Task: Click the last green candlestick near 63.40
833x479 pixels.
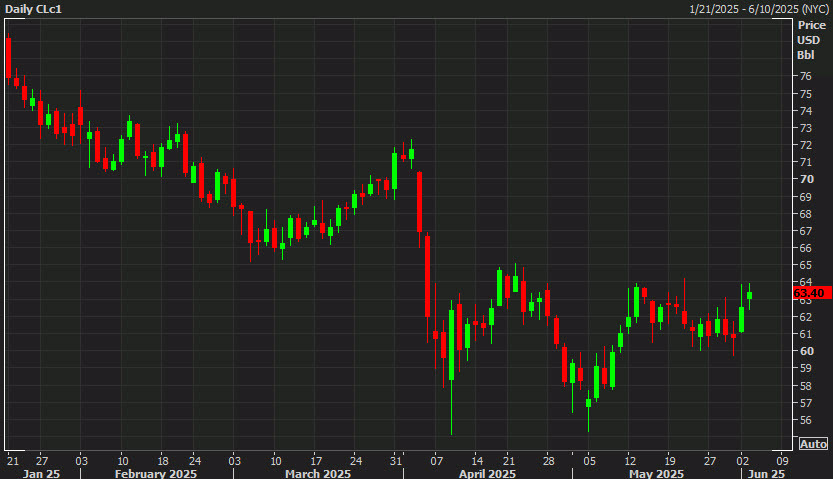Action: tap(750, 295)
